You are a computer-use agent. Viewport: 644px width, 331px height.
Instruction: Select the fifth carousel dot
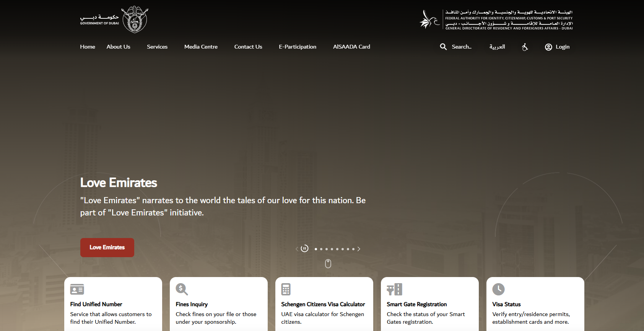[337, 249]
